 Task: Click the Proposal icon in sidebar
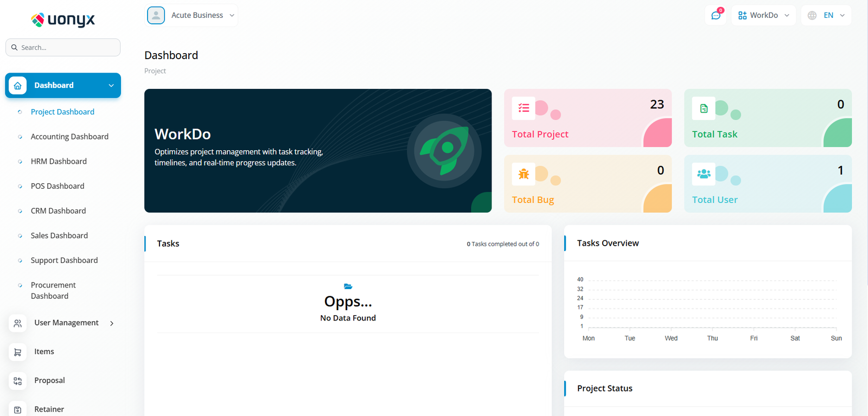pos(18,381)
